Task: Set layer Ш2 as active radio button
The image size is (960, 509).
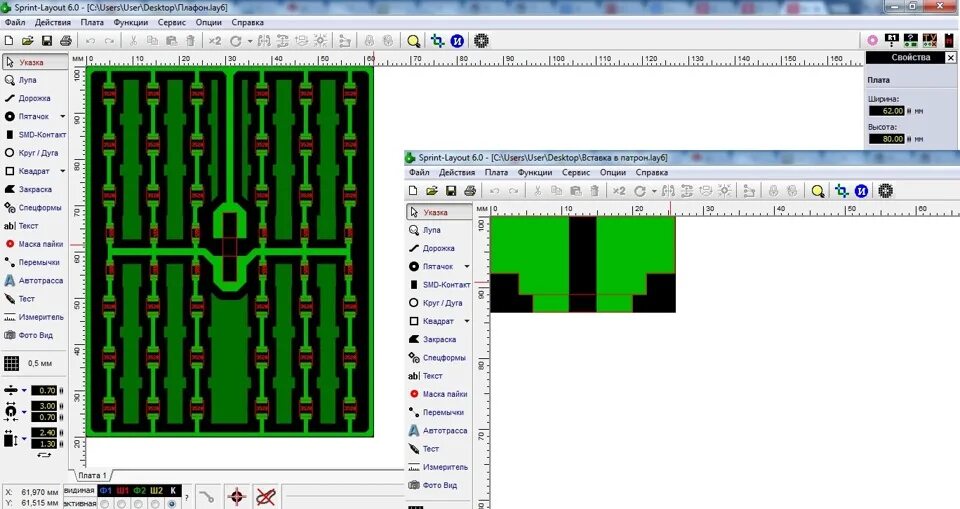Action: pyautogui.click(x=156, y=503)
